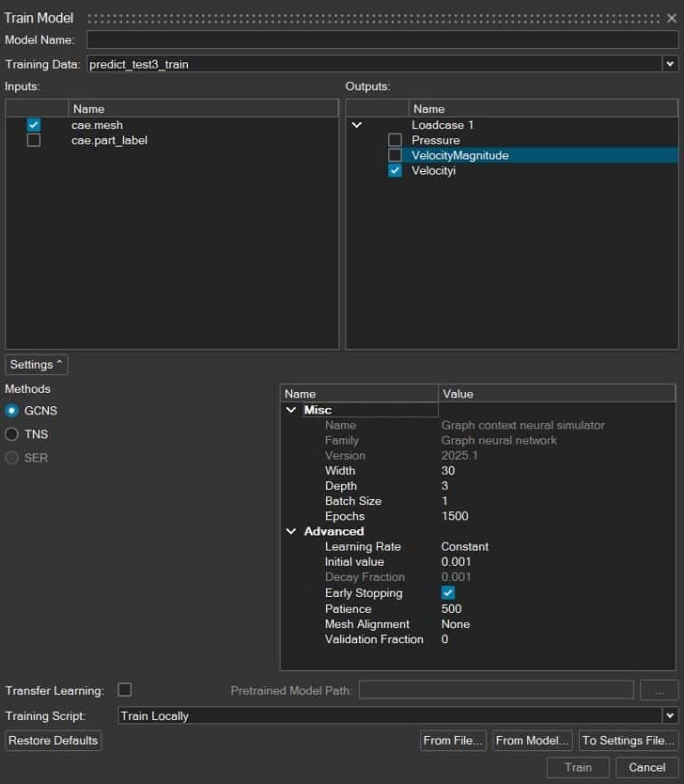
Task: Click the Version value 2025.1
Action: coord(459,455)
